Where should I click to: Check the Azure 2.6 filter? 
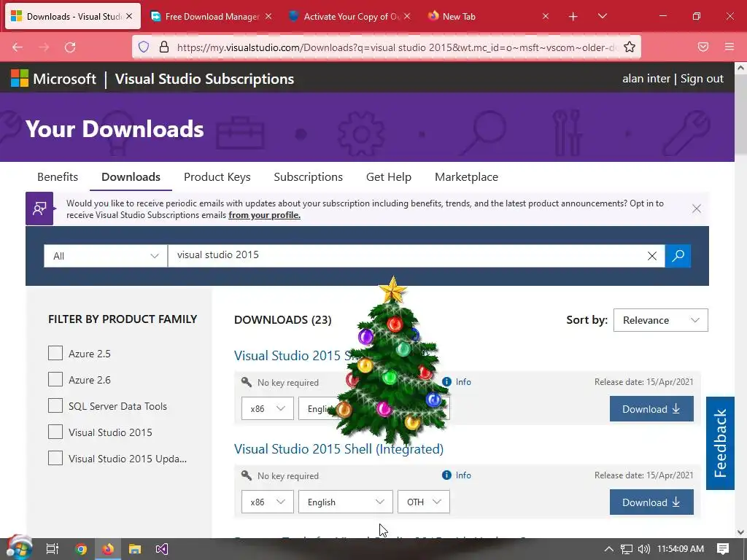(55, 379)
